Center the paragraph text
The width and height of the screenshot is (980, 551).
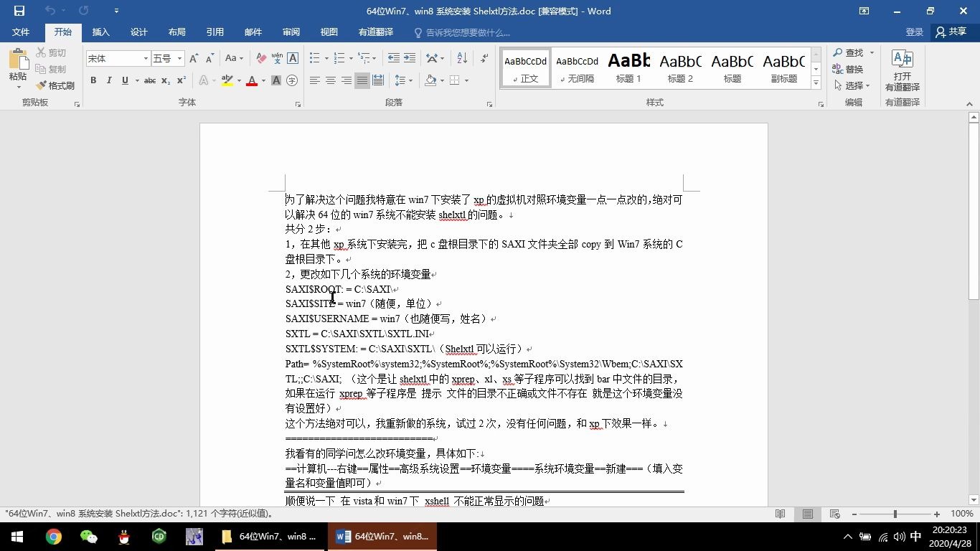pos(331,80)
